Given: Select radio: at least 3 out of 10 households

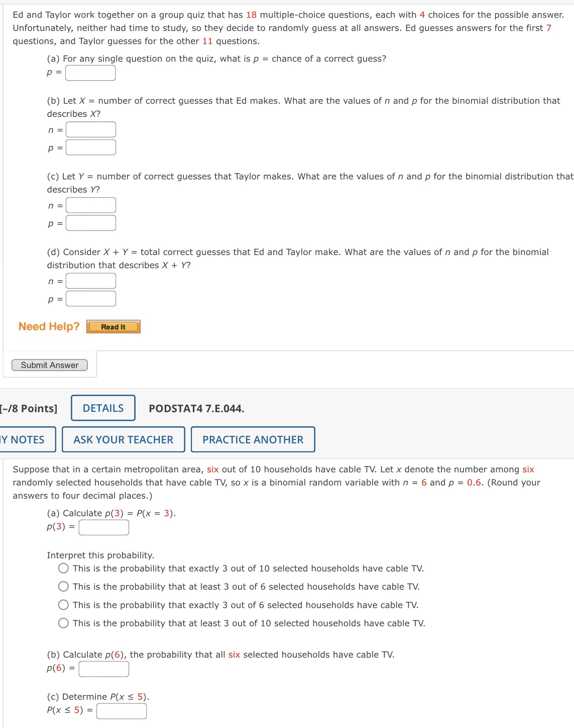Looking at the screenshot, I should [x=62, y=623].
